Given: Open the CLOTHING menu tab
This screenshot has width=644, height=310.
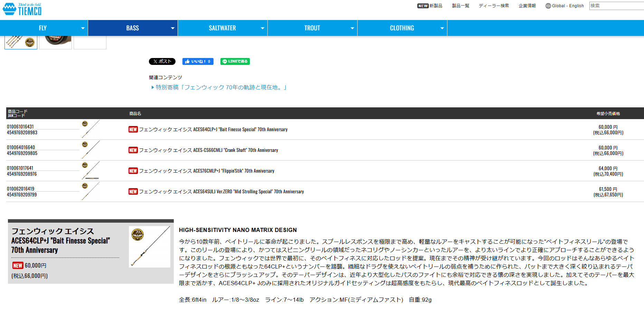Looking at the screenshot, I should [402, 28].
